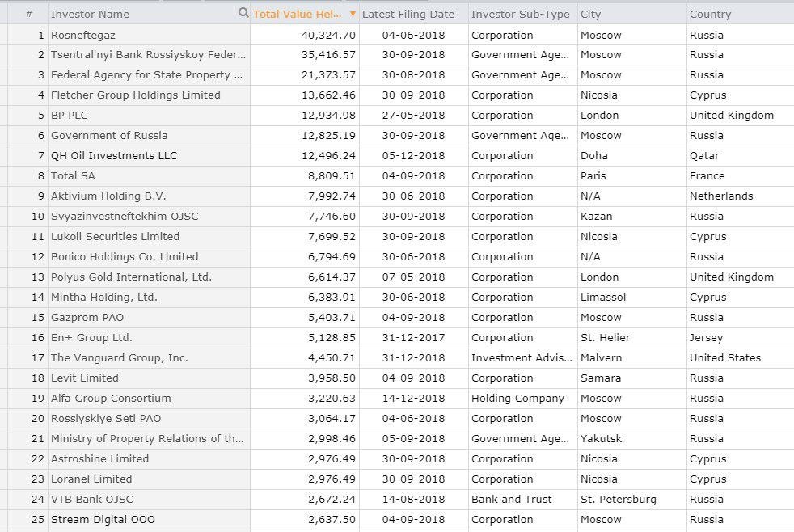Select Svyazinvestneftekhim OJSC
This screenshot has width=794, height=532.
[x=125, y=217]
